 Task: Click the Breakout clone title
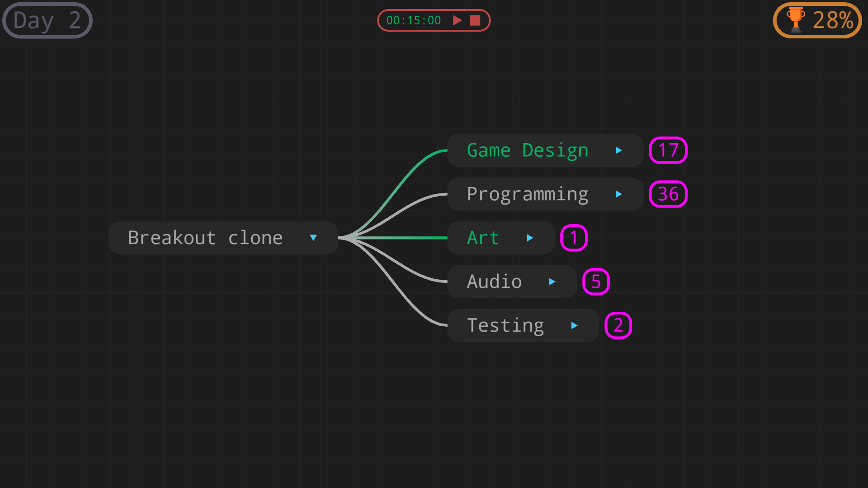pyautogui.click(x=205, y=238)
